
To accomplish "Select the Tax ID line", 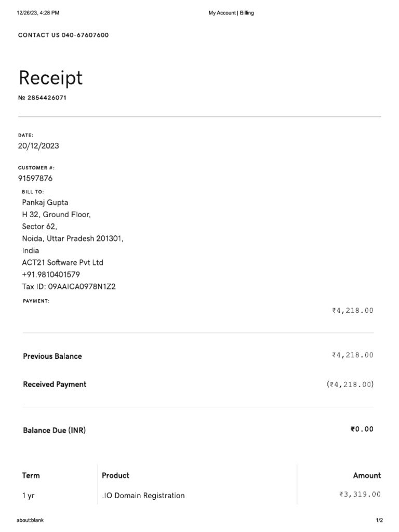I will tap(69, 287).
